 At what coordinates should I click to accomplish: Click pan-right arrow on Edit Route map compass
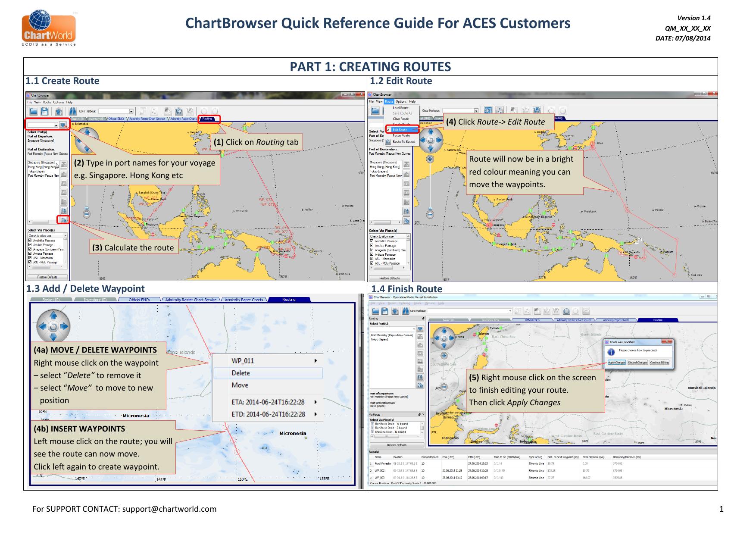pyautogui.click(x=438, y=140)
